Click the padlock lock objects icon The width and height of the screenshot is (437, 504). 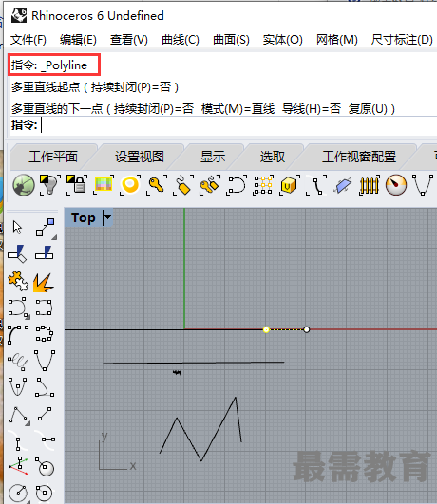click(77, 185)
